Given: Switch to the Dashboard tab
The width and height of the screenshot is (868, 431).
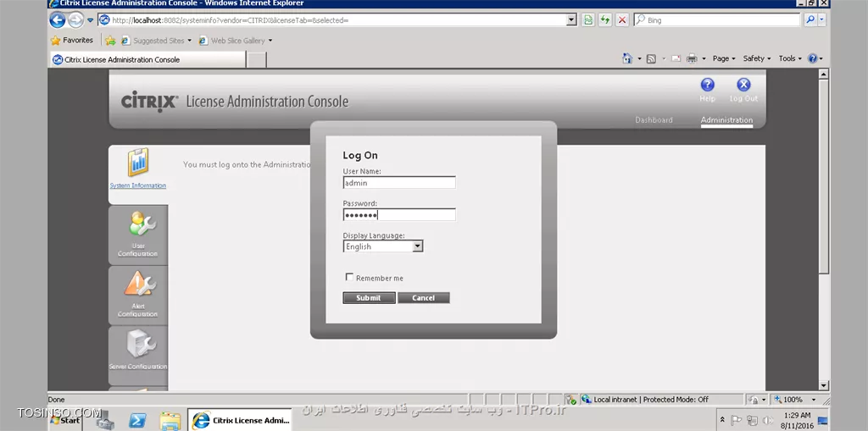Looking at the screenshot, I should (654, 120).
